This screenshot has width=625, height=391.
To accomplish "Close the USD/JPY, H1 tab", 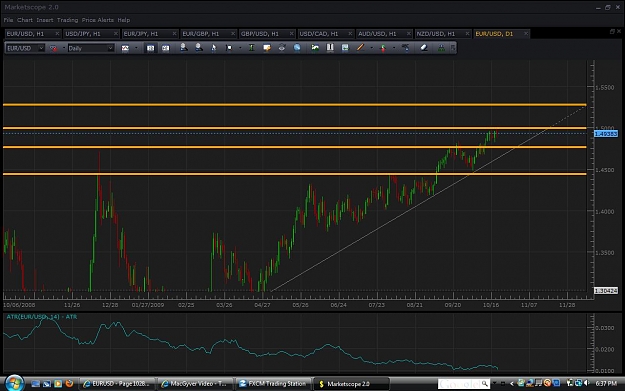I will 116,34.
